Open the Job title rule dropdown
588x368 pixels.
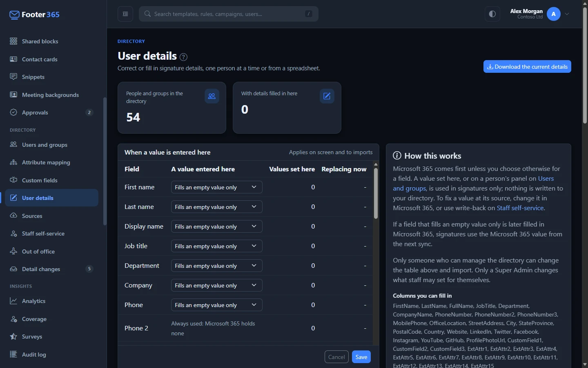click(216, 246)
